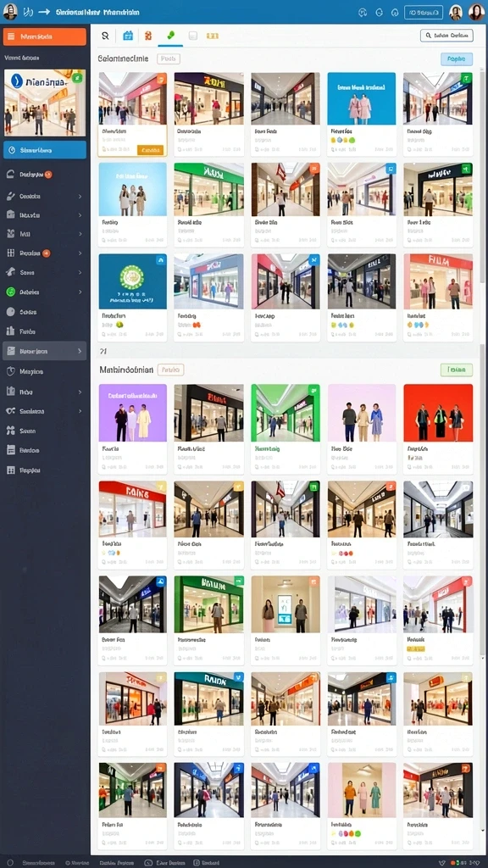Select the paintbrush icon in the sidebar

coord(10,196)
